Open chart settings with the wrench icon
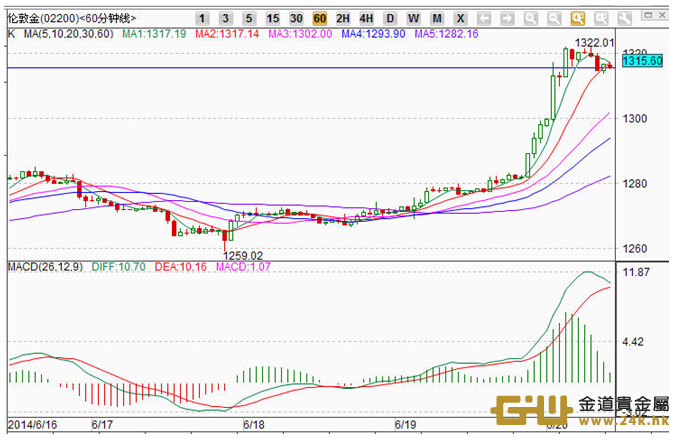Image resolution: width=688 pixels, height=442 pixels. pos(623,19)
